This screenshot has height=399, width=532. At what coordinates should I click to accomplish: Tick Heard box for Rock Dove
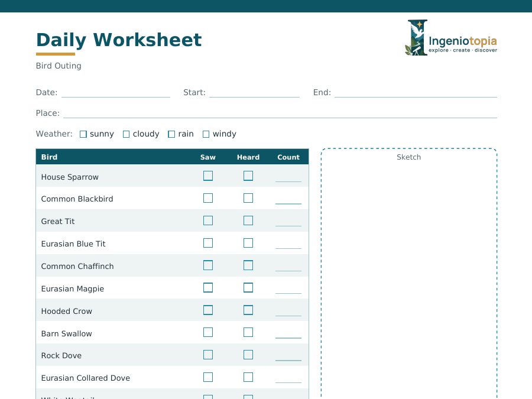point(248,355)
